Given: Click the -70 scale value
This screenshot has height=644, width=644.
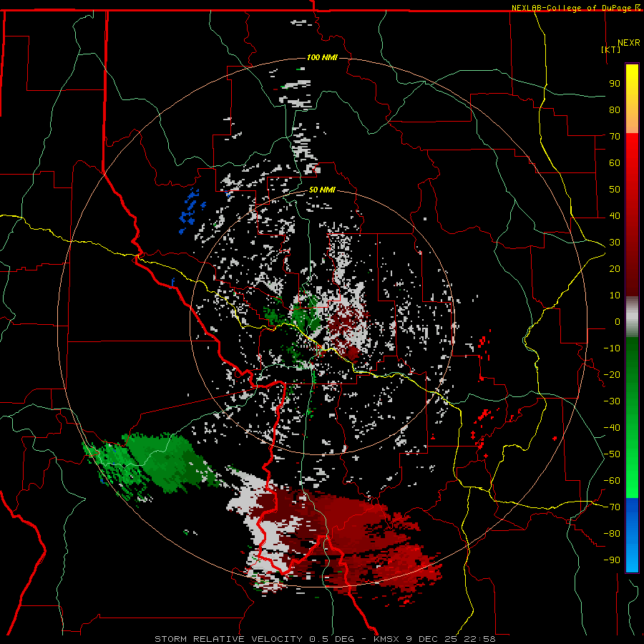Looking at the screenshot, I should coord(612,507).
